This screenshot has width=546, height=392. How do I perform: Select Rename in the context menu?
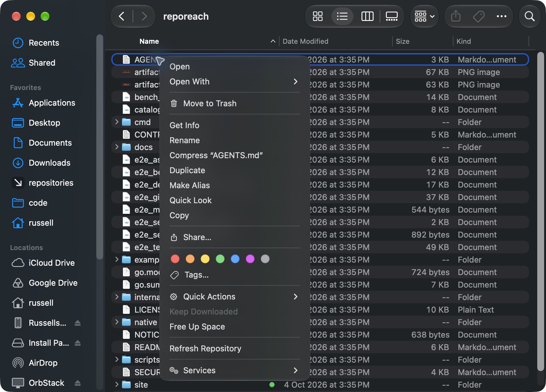235,140
